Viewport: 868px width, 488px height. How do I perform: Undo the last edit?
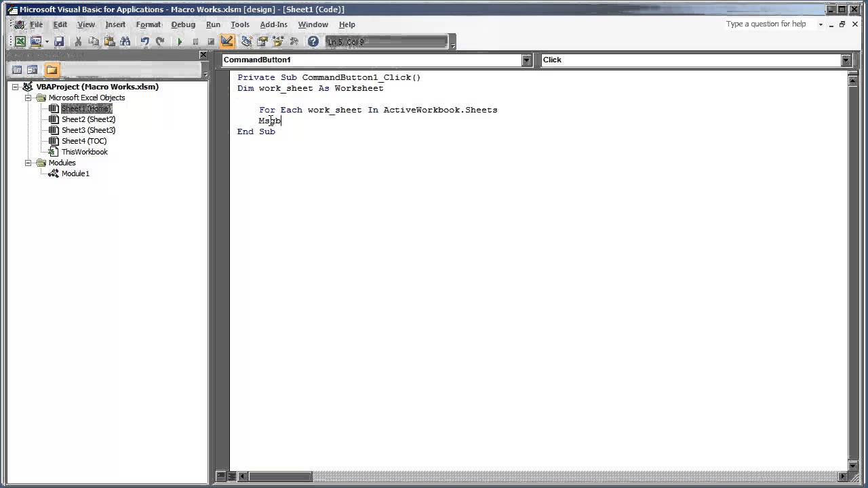[144, 42]
